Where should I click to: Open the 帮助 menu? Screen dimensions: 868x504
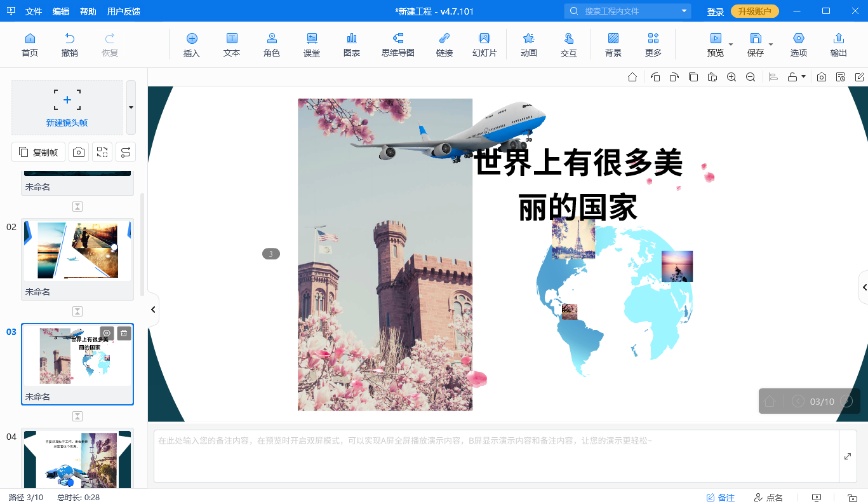click(88, 11)
